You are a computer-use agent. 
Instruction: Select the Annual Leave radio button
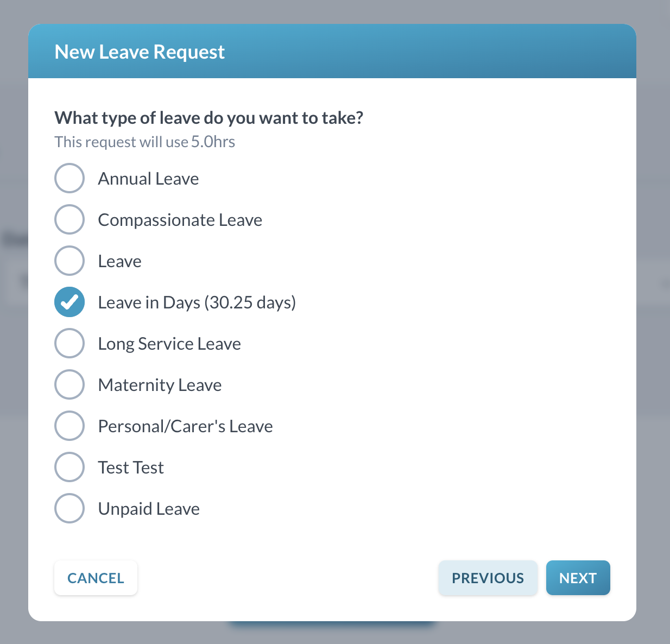(69, 178)
